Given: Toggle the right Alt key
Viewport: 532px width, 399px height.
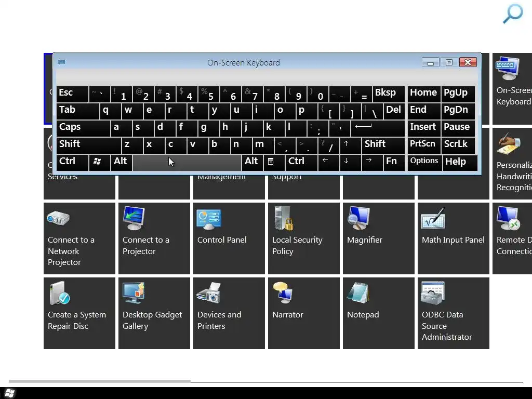Looking at the screenshot, I should click(x=252, y=163).
